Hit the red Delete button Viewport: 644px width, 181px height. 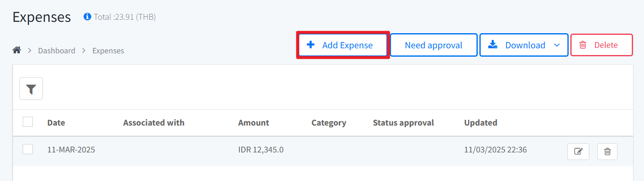[x=601, y=45]
